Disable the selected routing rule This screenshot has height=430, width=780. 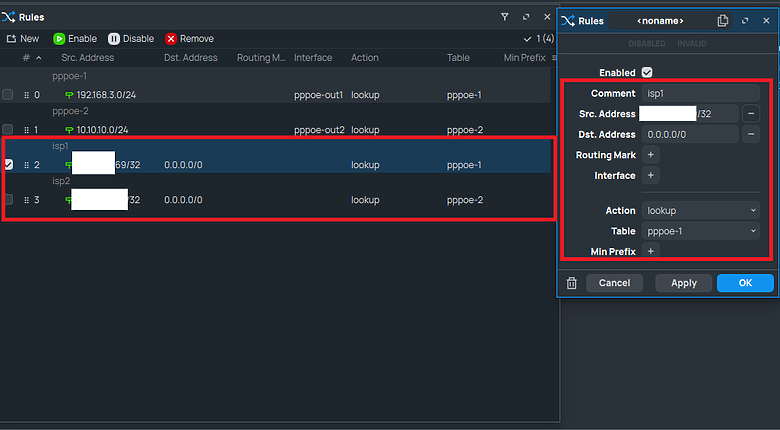pyautogui.click(x=131, y=39)
